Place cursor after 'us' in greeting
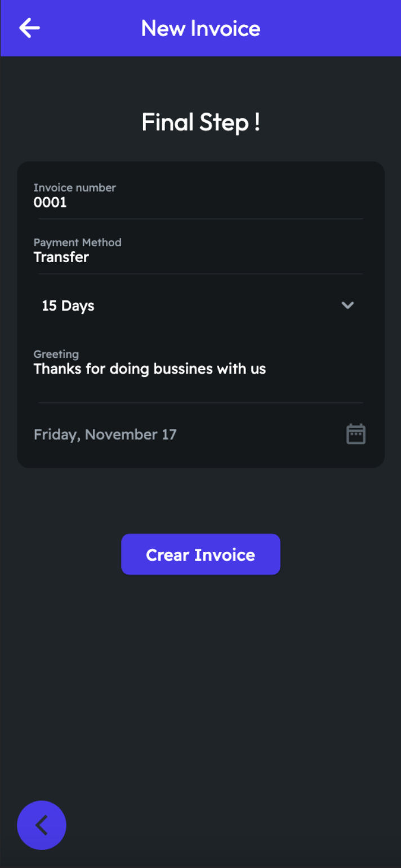The image size is (401, 868). (266, 369)
